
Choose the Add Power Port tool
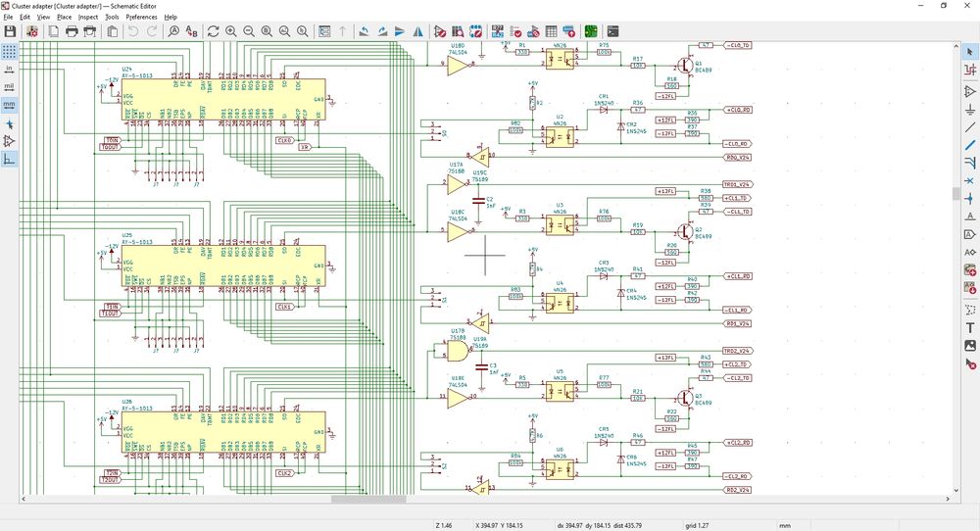[x=970, y=110]
